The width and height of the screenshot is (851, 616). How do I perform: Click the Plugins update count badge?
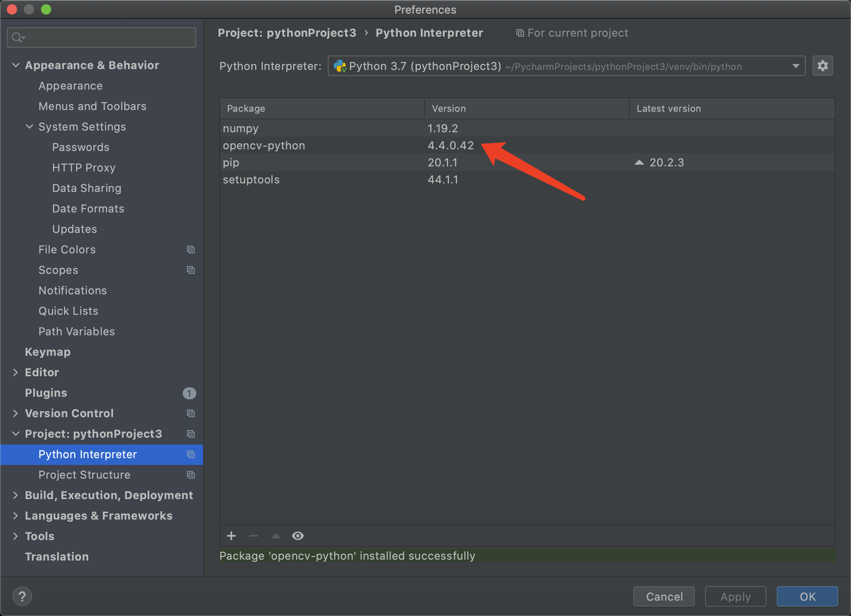[189, 393]
